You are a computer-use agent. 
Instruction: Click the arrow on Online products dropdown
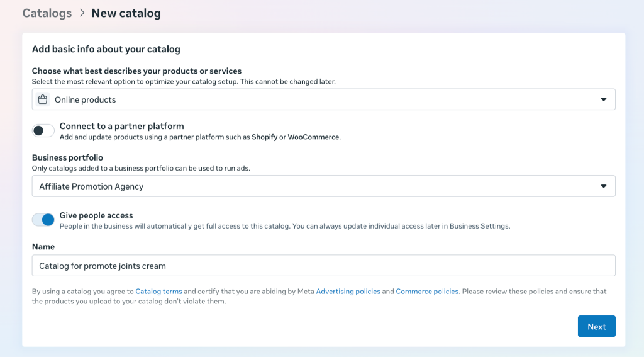(603, 99)
